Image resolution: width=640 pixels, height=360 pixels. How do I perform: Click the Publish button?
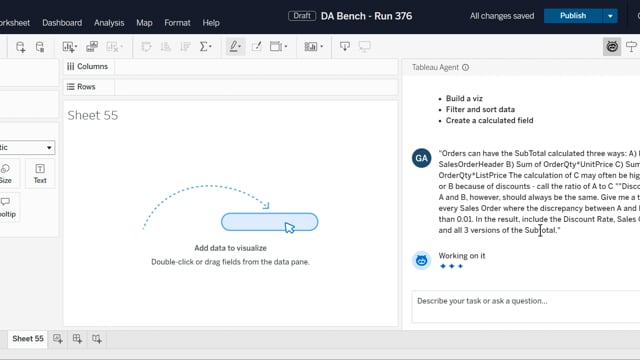click(x=573, y=16)
